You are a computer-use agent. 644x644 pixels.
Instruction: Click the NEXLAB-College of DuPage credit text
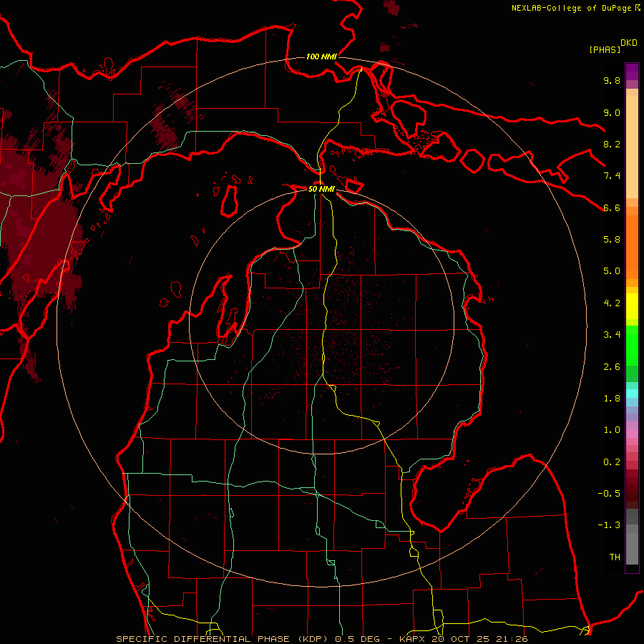572,8
